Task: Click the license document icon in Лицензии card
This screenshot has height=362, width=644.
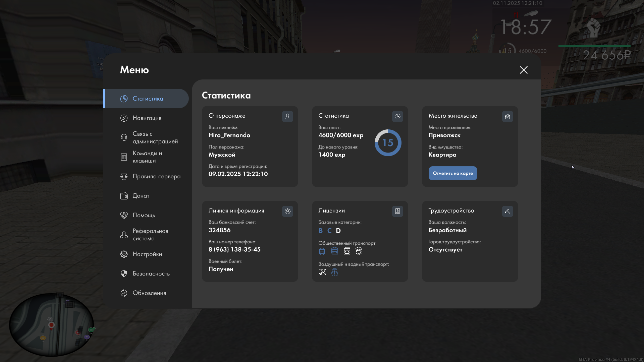Action: pos(397,211)
